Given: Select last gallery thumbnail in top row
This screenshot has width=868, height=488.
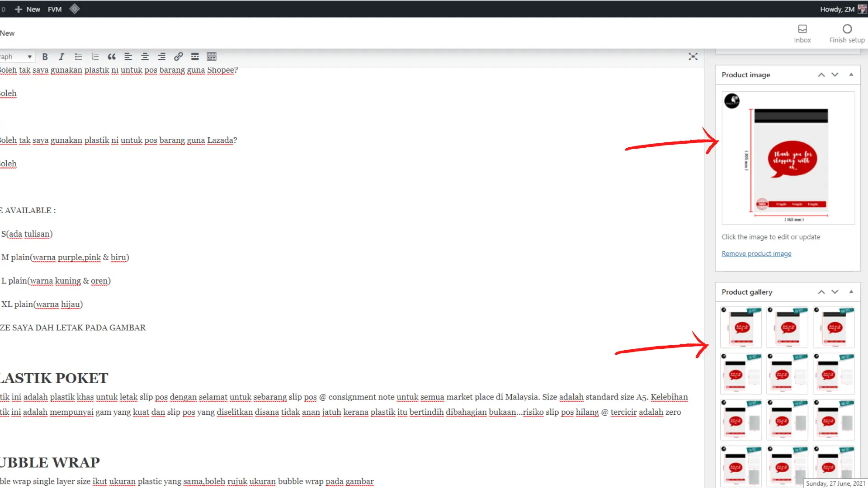Looking at the screenshot, I should 834,327.
